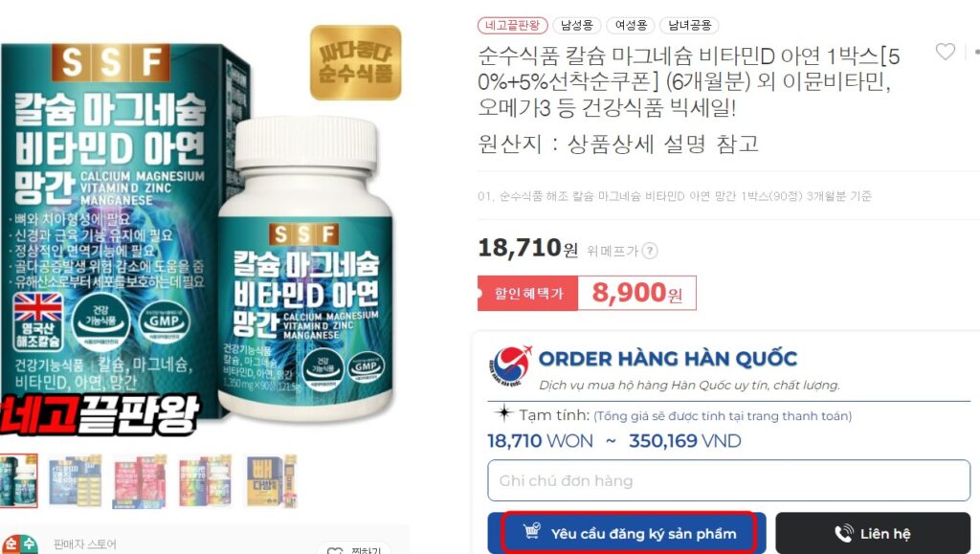Image resolution: width=980 pixels, height=554 pixels.
Task: Select the 남녀공용 category tag
Action: (x=689, y=26)
